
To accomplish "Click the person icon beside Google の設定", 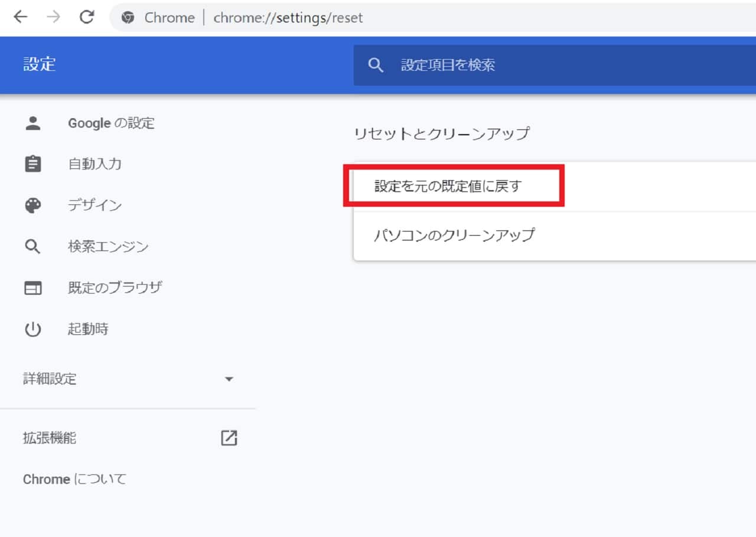I will pyautogui.click(x=32, y=123).
